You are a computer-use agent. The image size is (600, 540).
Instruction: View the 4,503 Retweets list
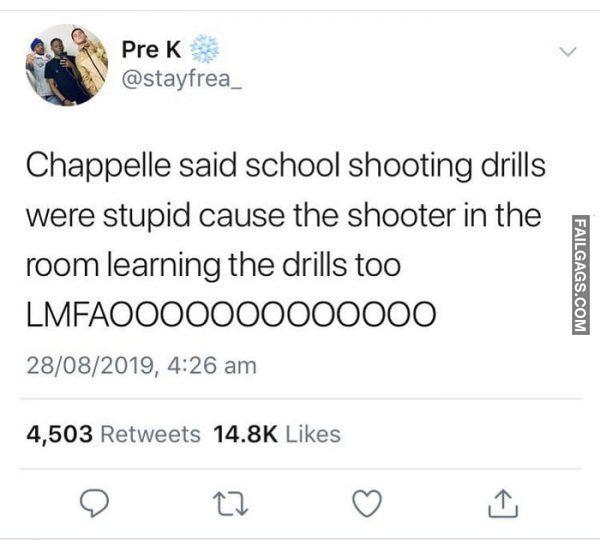[113, 434]
